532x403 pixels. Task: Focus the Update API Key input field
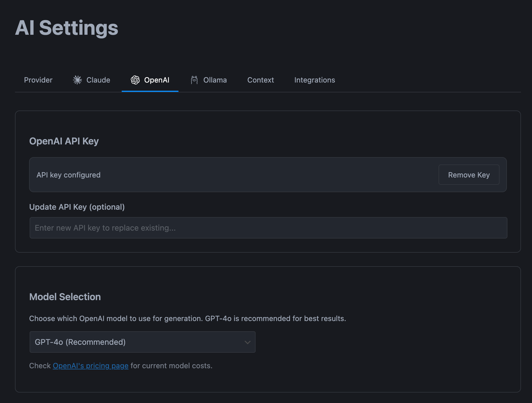click(x=268, y=228)
